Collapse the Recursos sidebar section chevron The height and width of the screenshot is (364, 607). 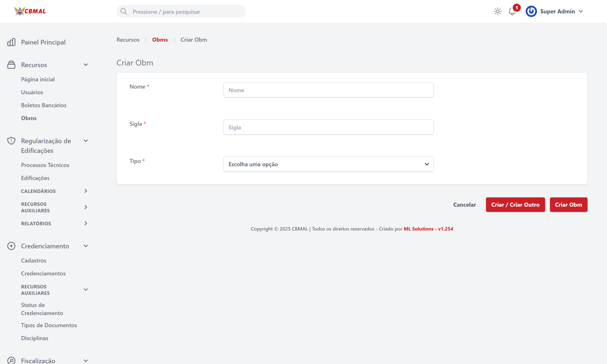point(86,65)
